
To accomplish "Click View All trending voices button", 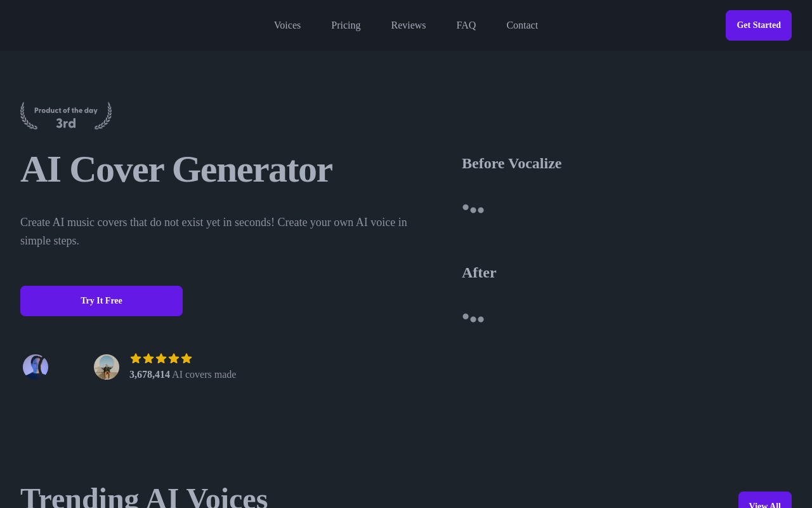I will (765, 500).
